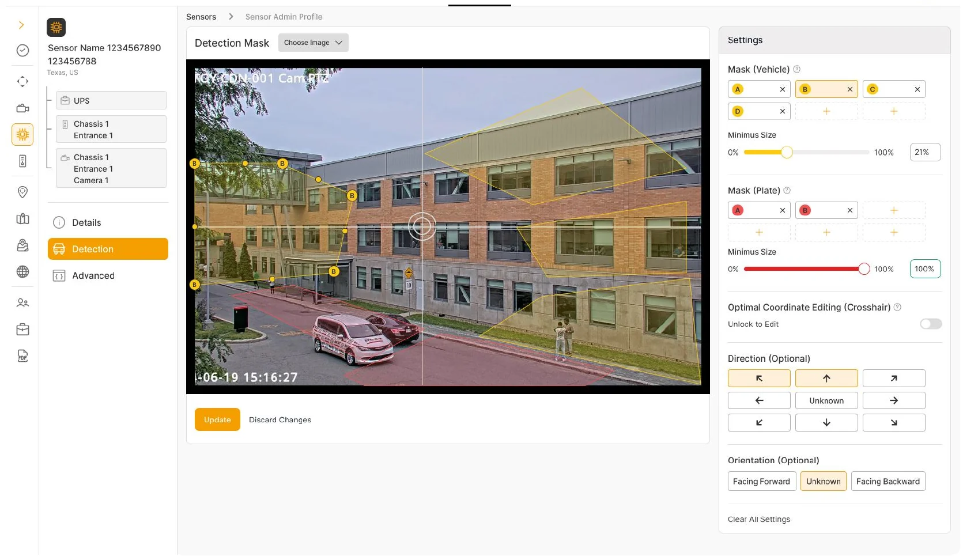Viewport: 963px width, 560px height.
Task: Set orientation to Facing Backward
Action: click(888, 481)
